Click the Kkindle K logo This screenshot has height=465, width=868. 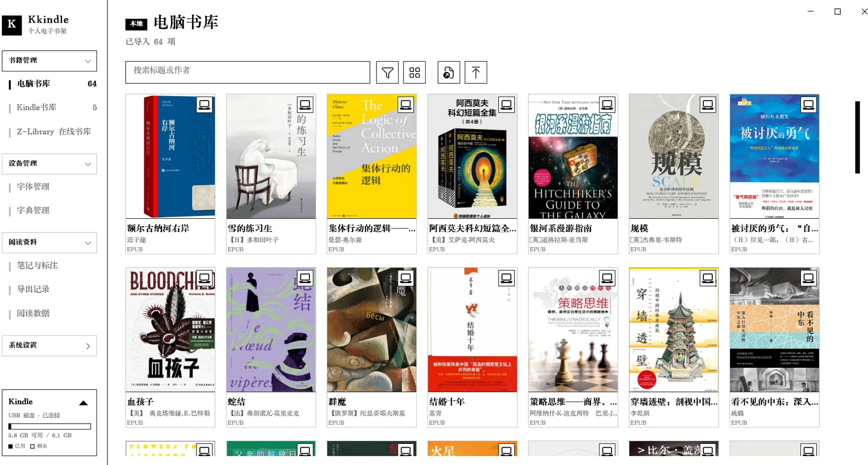pyautogui.click(x=12, y=25)
